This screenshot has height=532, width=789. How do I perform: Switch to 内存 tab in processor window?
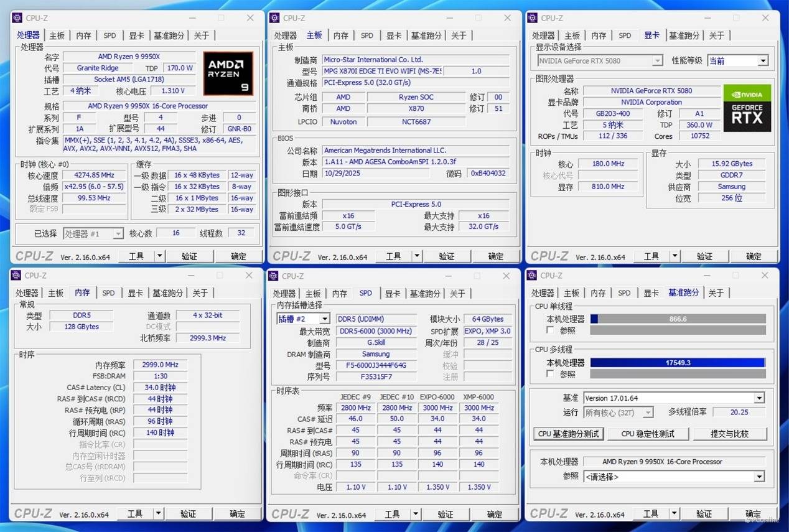83,35
